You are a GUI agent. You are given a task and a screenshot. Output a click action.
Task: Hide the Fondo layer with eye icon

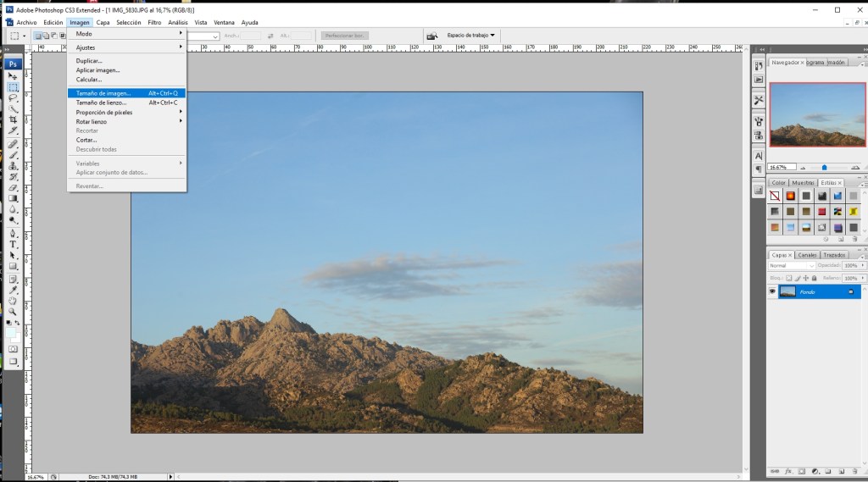click(x=772, y=291)
